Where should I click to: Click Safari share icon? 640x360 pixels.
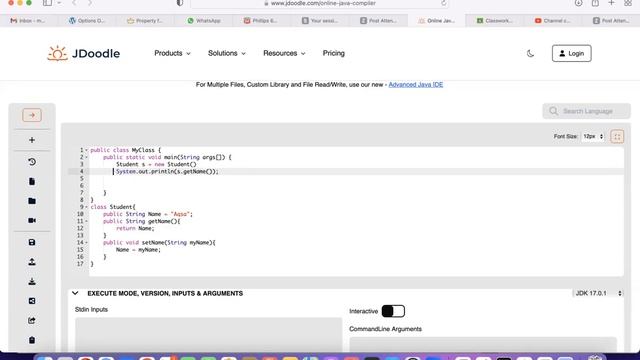[x=595, y=3]
